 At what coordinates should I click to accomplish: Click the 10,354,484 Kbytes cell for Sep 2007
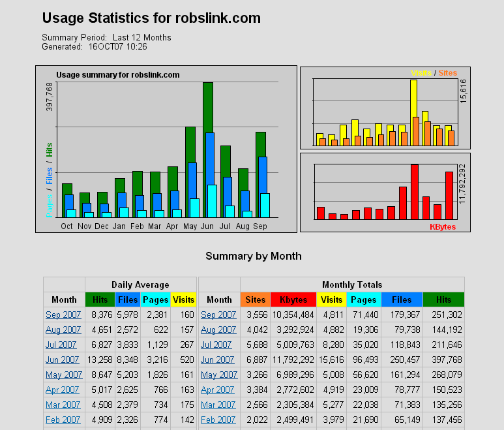[x=293, y=315]
